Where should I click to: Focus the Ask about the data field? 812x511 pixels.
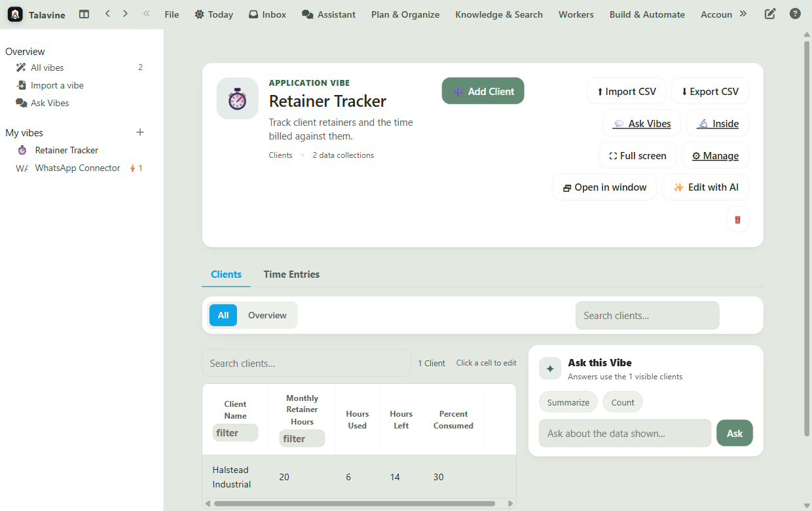[625, 433]
